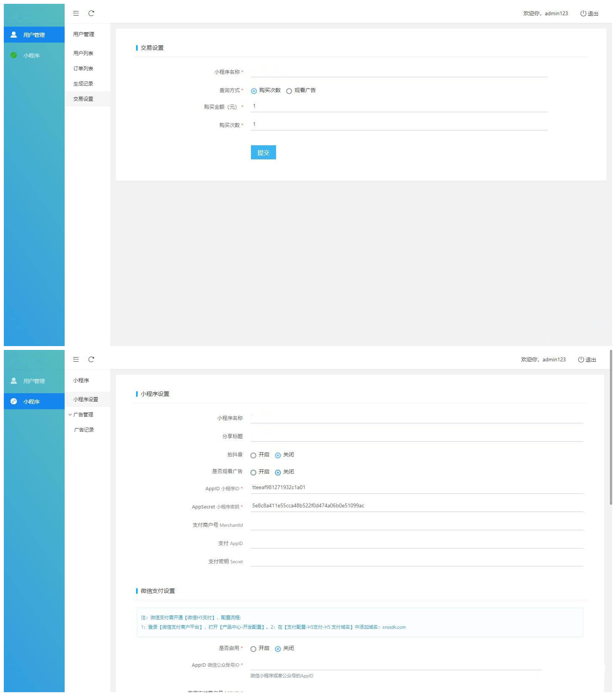Open 广告记录 in the bottom submenu

(84, 430)
